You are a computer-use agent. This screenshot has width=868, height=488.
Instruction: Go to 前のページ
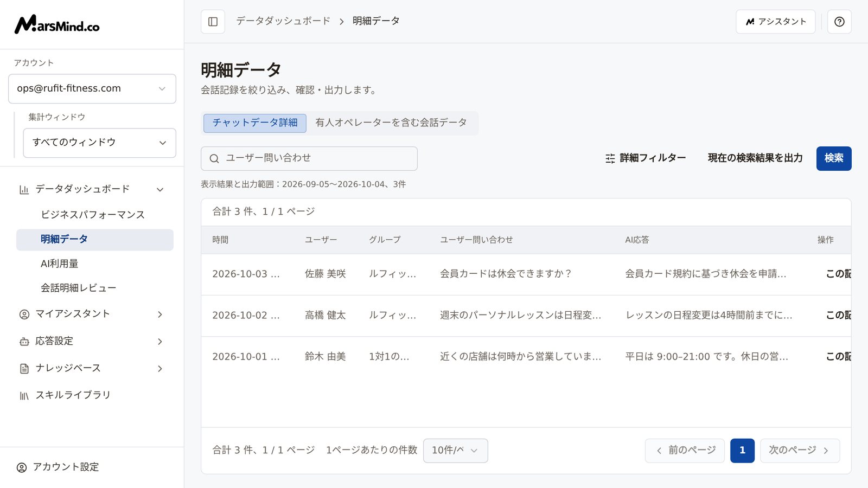[685, 451]
